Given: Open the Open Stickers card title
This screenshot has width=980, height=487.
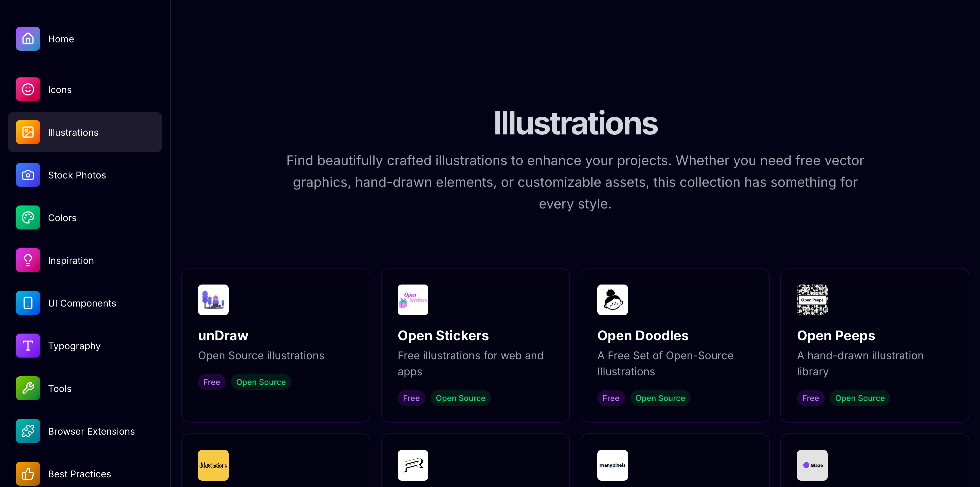Looking at the screenshot, I should click(443, 336).
